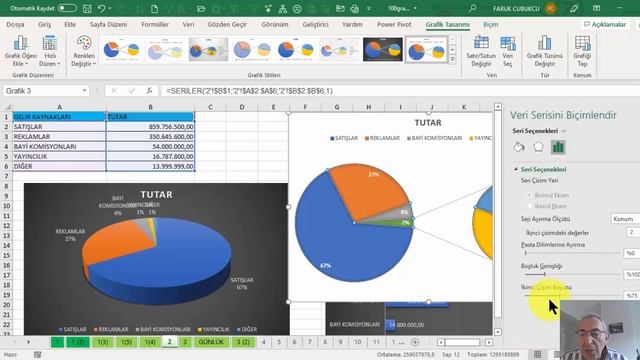640x360 pixels.
Task: Switch to the Formüller tab
Action: pyautogui.click(x=155, y=24)
